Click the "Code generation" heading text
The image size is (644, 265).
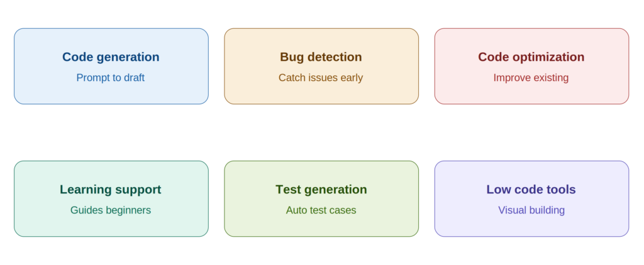pyautogui.click(x=111, y=57)
